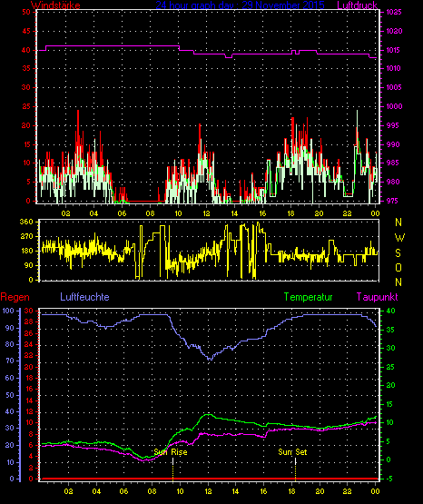Click the magenta Taupunkt legend label
The width and height of the screenshot is (423, 504).
point(377,297)
